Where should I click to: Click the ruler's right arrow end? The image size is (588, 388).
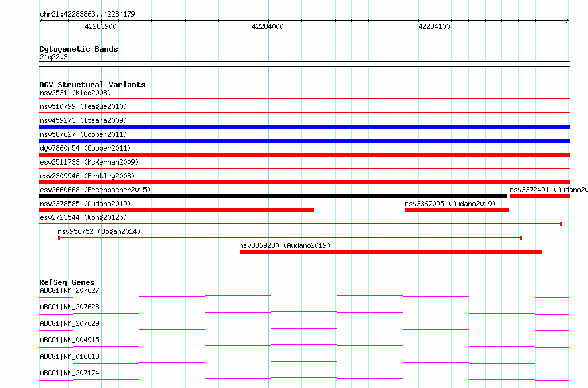pos(568,20)
